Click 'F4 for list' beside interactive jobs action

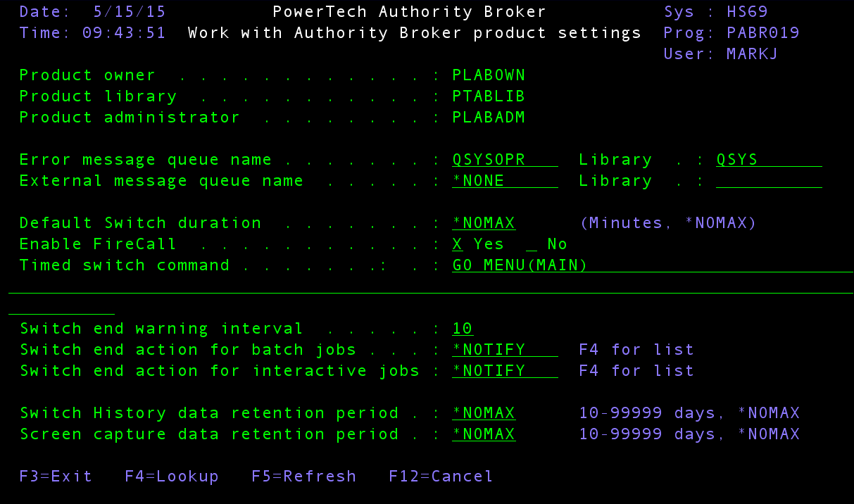click(637, 371)
